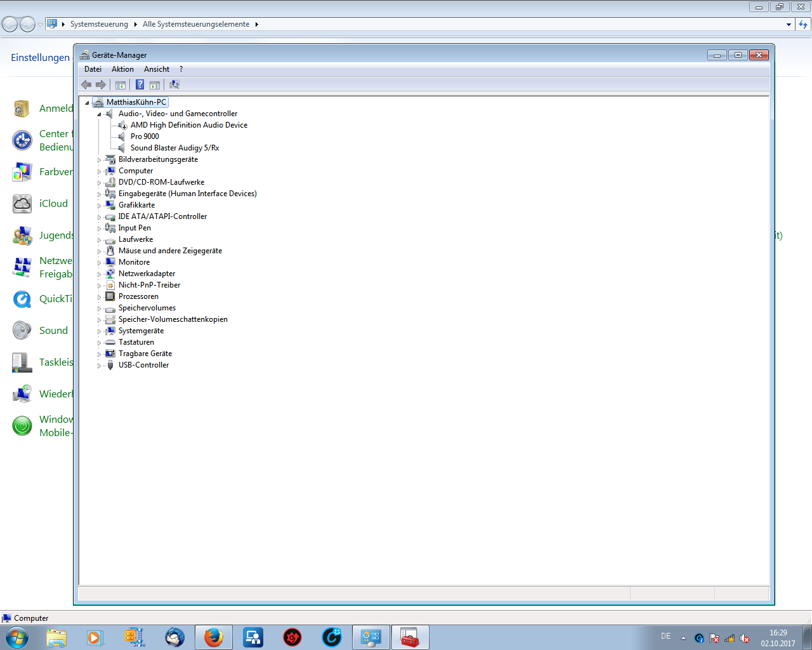Click the Taskleiste icon in Systemsteuerung
The height and width of the screenshot is (650, 812).
pyautogui.click(x=22, y=362)
